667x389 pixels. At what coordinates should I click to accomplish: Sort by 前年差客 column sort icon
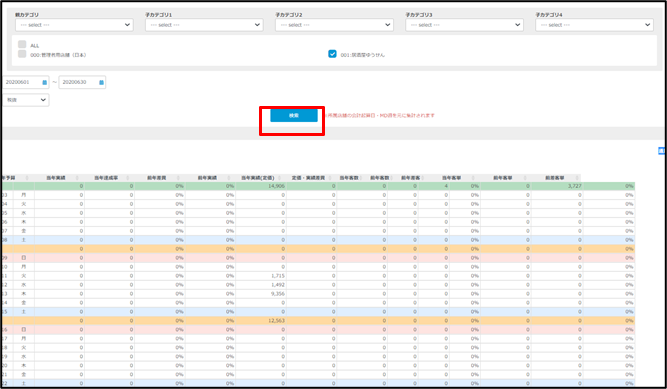tap(423, 178)
